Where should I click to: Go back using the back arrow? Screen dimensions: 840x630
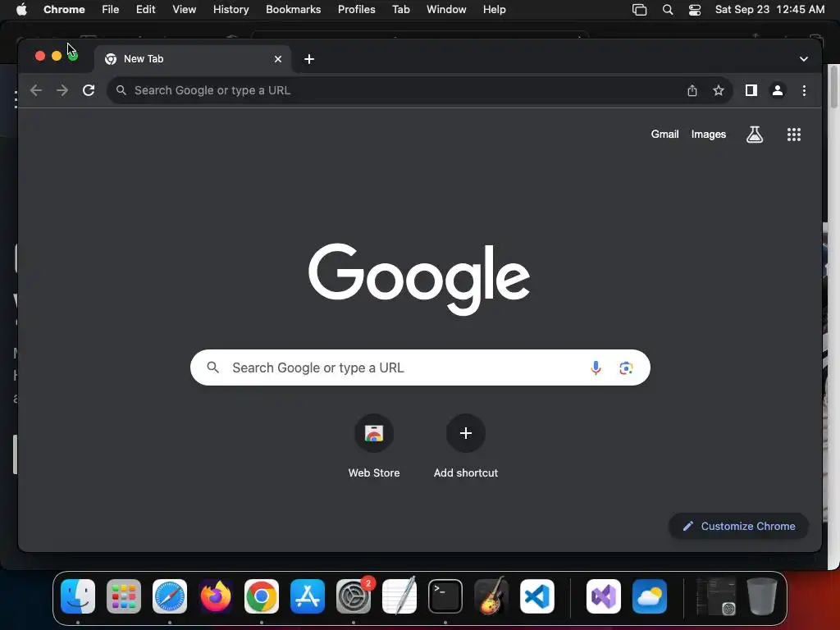click(36, 90)
